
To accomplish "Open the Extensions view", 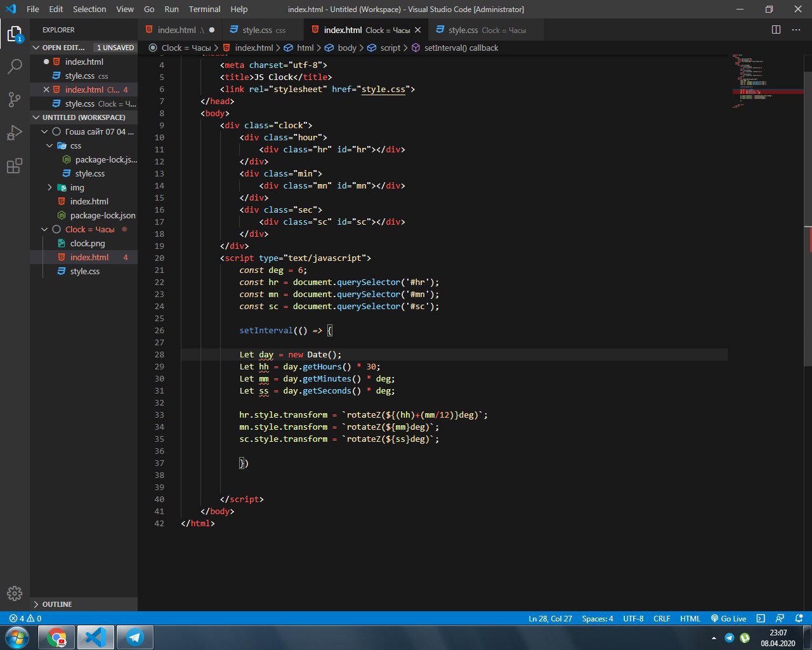I will click(x=15, y=166).
